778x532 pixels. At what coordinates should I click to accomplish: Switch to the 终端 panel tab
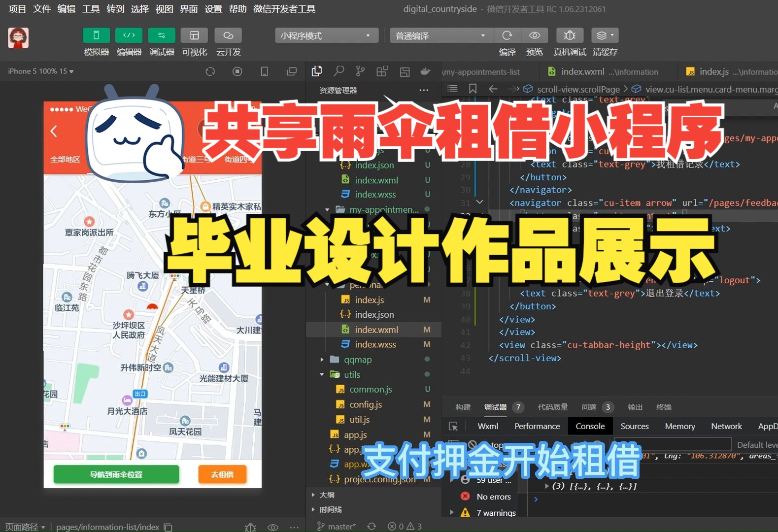pyautogui.click(x=664, y=407)
